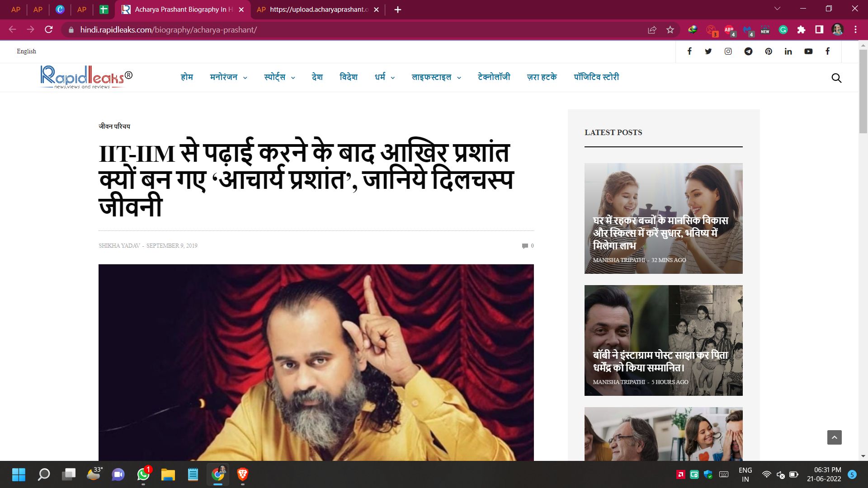The height and width of the screenshot is (488, 868).
Task: Open the browser Extensions puzzle icon
Action: [801, 30]
